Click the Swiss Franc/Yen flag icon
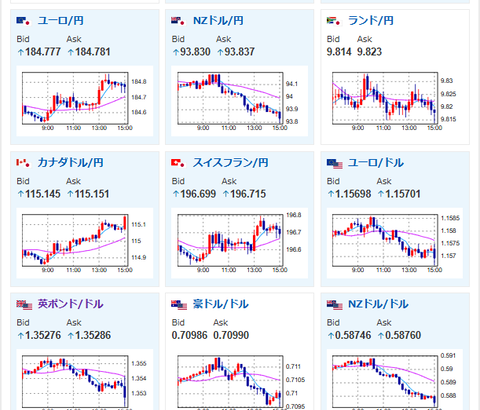Image resolution: width=480 pixels, height=410 pixels. pyautogui.click(x=178, y=163)
